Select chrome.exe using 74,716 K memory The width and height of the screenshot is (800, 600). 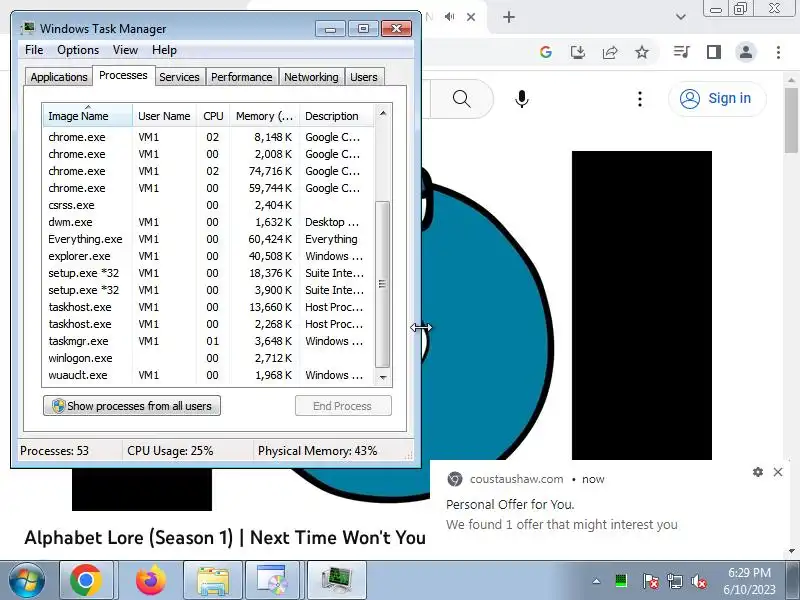click(209, 171)
